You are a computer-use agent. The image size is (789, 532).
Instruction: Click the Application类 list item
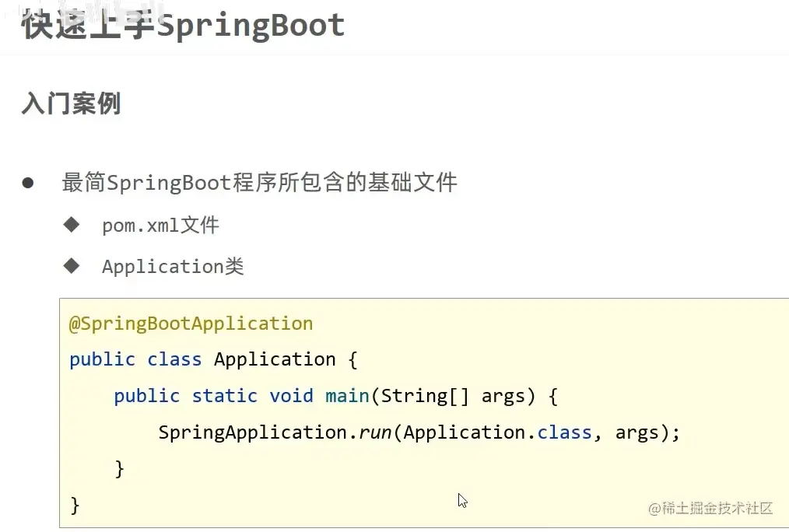pos(173,266)
